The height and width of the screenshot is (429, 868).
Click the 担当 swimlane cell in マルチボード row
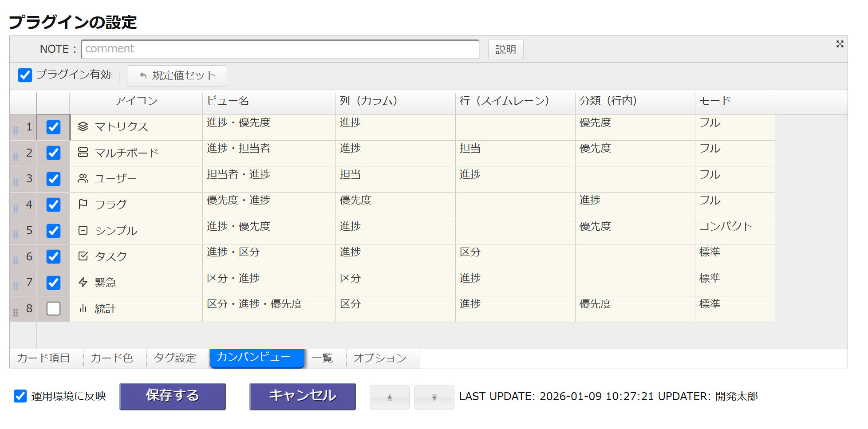[x=515, y=153]
